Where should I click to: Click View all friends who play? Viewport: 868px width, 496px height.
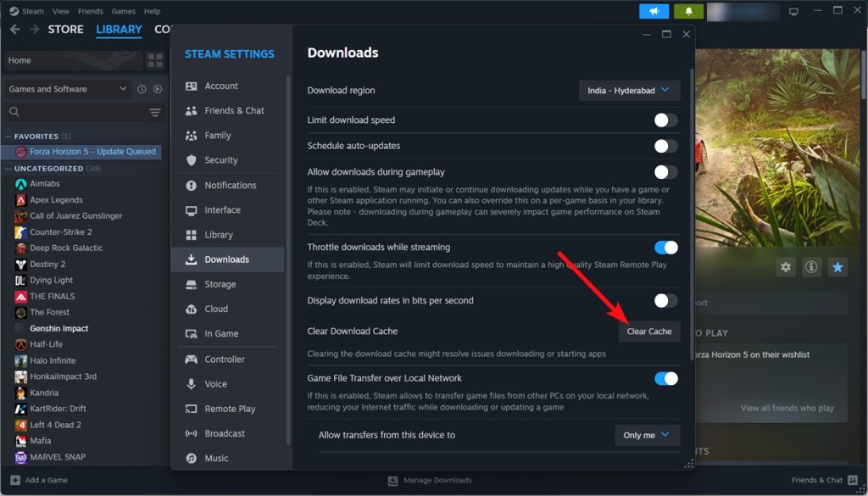787,408
